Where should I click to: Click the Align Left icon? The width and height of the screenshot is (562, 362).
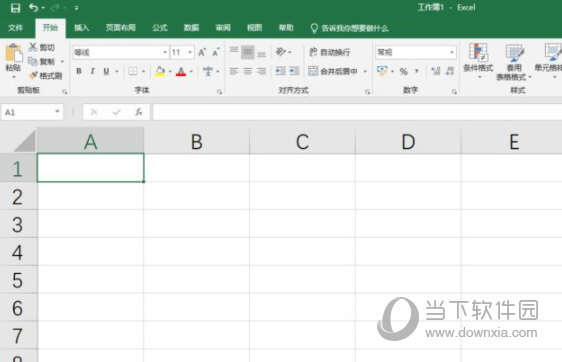coord(234,71)
